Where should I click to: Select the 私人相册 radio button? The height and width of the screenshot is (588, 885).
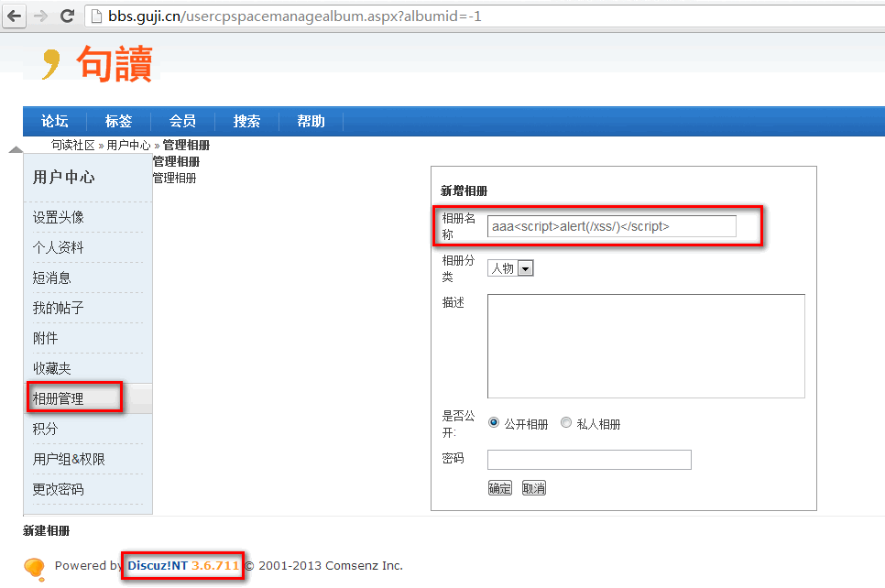pyautogui.click(x=566, y=422)
